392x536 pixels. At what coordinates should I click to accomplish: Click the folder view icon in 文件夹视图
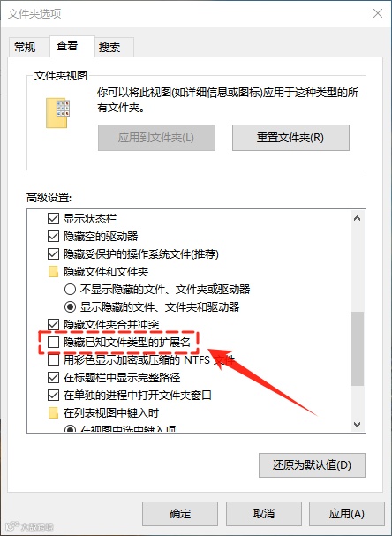pyautogui.click(x=57, y=112)
